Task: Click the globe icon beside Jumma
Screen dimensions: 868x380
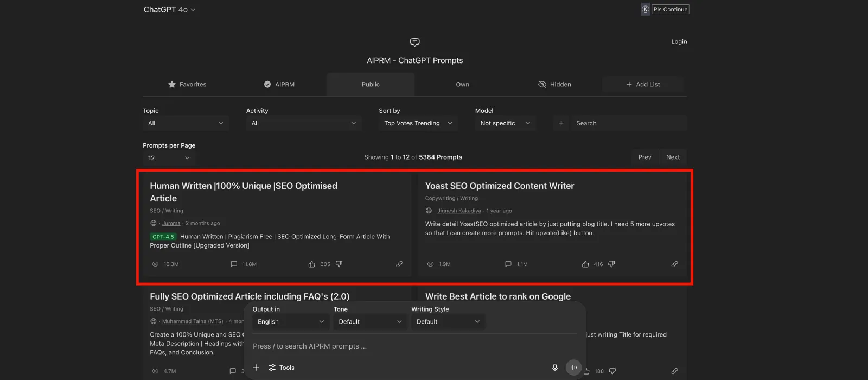Action: point(154,223)
